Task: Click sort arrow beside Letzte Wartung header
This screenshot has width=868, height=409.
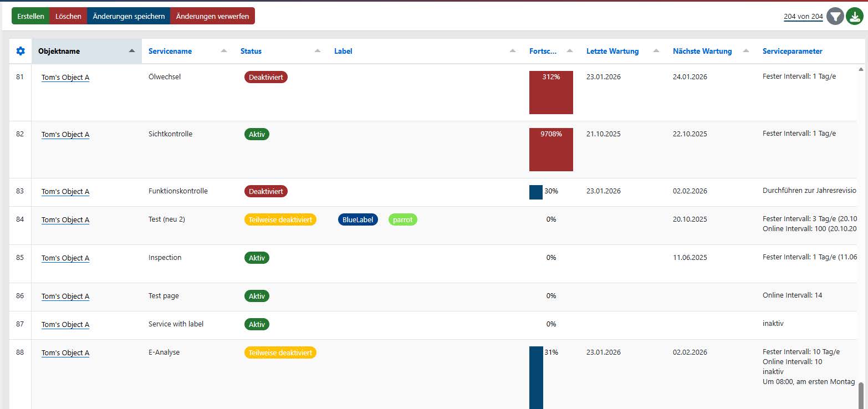Action: (x=656, y=51)
